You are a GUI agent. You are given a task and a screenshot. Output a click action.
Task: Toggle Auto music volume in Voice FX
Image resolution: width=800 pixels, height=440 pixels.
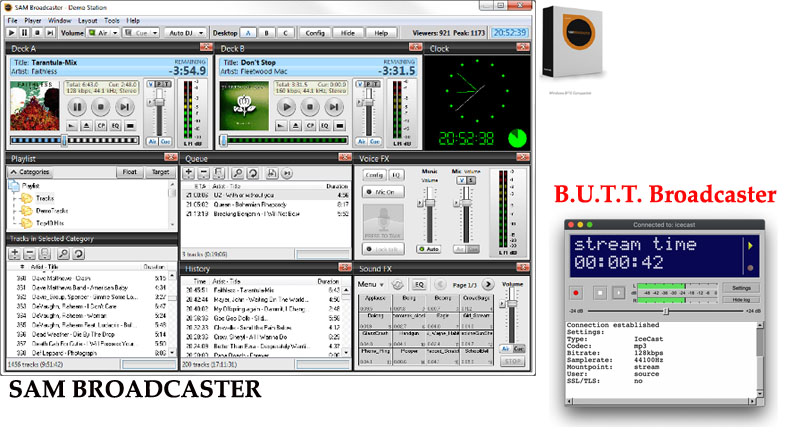click(x=429, y=249)
